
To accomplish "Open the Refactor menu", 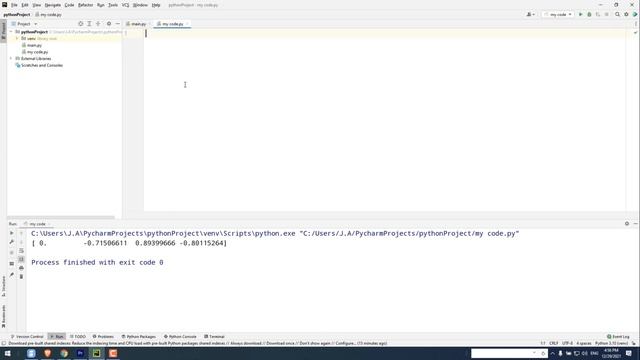I will pos(86,5).
